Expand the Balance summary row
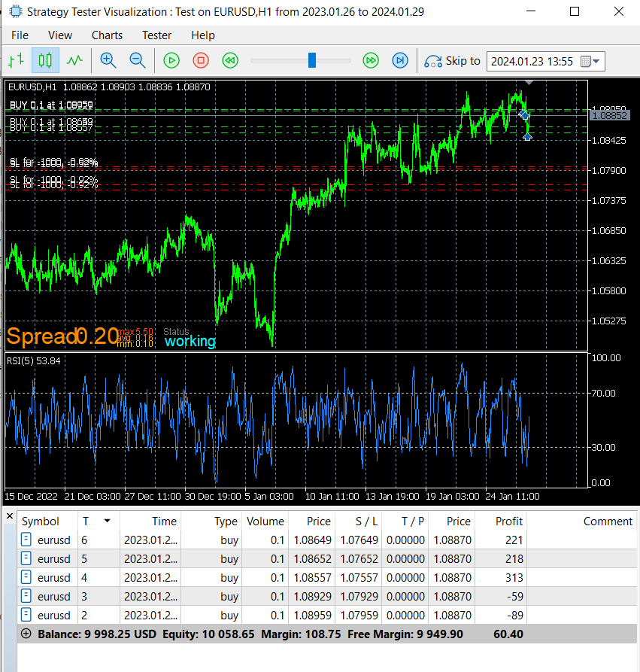Viewport: 640px width, 672px height. pyautogui.click(x=26, y=634)
